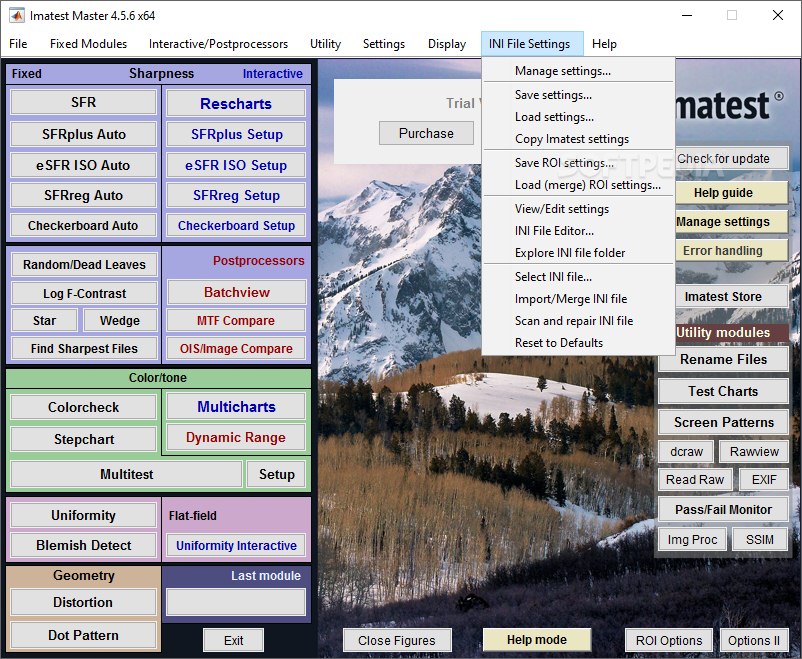Run the SFR module
This screenshot has height=659, width=802.
coord(83,102)
